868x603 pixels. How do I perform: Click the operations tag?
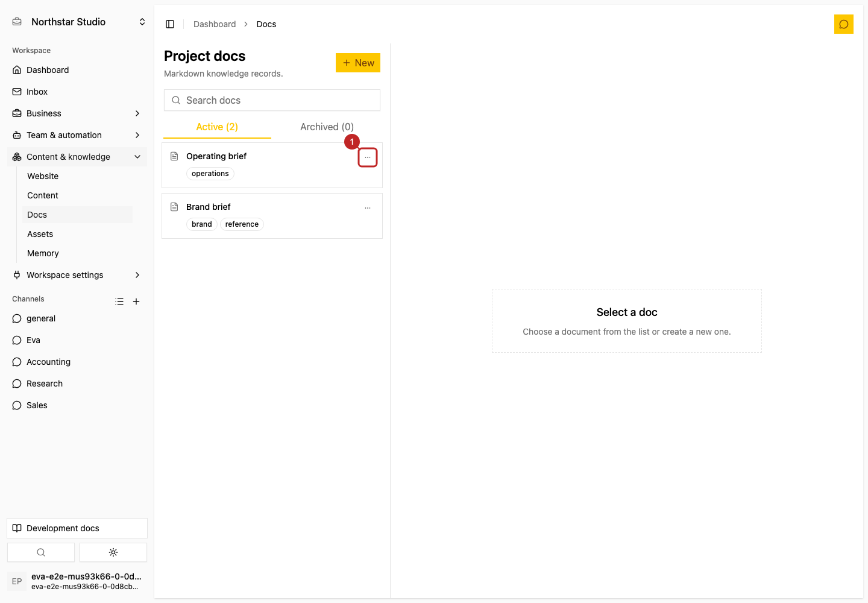click(x=210, y=174)
